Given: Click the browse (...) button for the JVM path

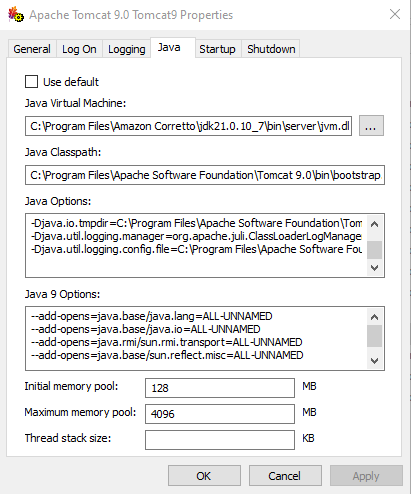Looking at the screenshot, I should point(371,126).
